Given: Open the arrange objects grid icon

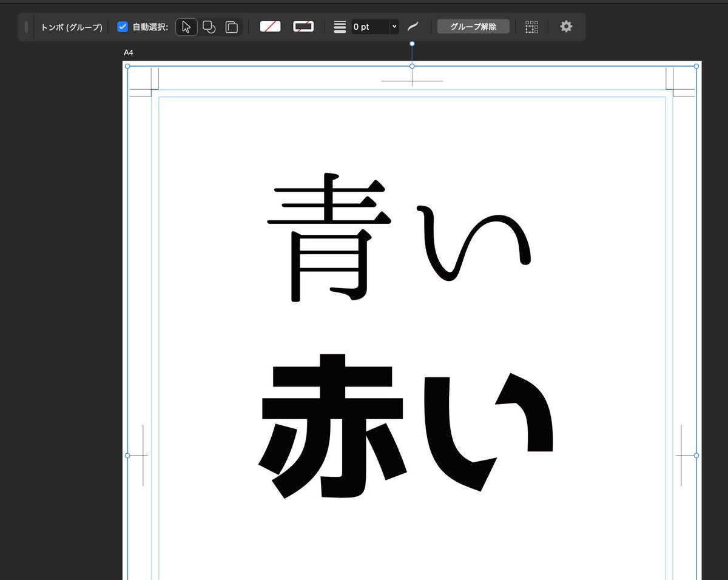Looking at the screenshot, I should 531,26.
